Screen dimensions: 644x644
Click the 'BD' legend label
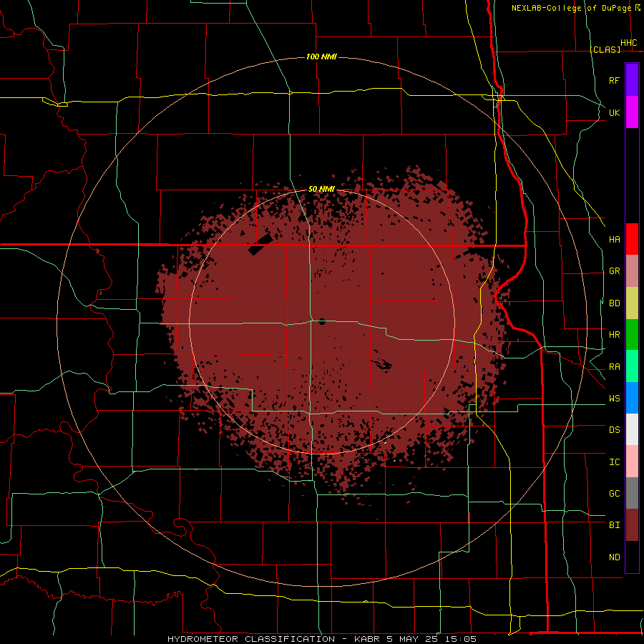(614, 303)
